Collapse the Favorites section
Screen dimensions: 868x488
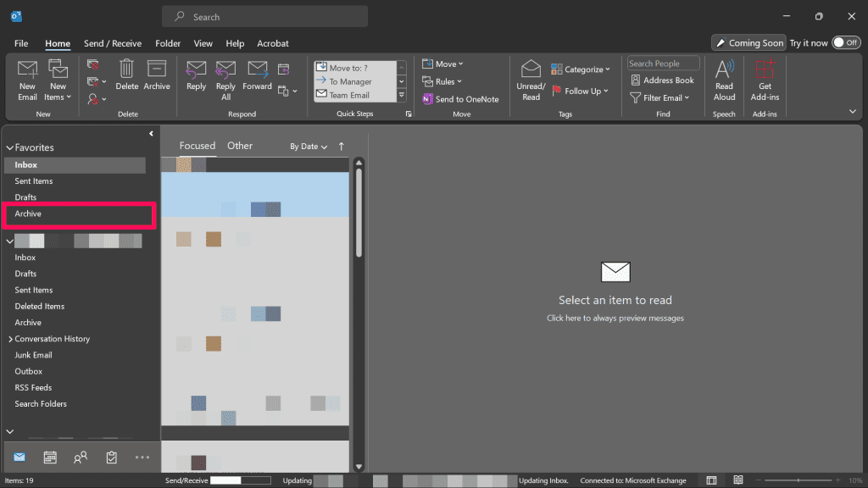coord(10,147)
